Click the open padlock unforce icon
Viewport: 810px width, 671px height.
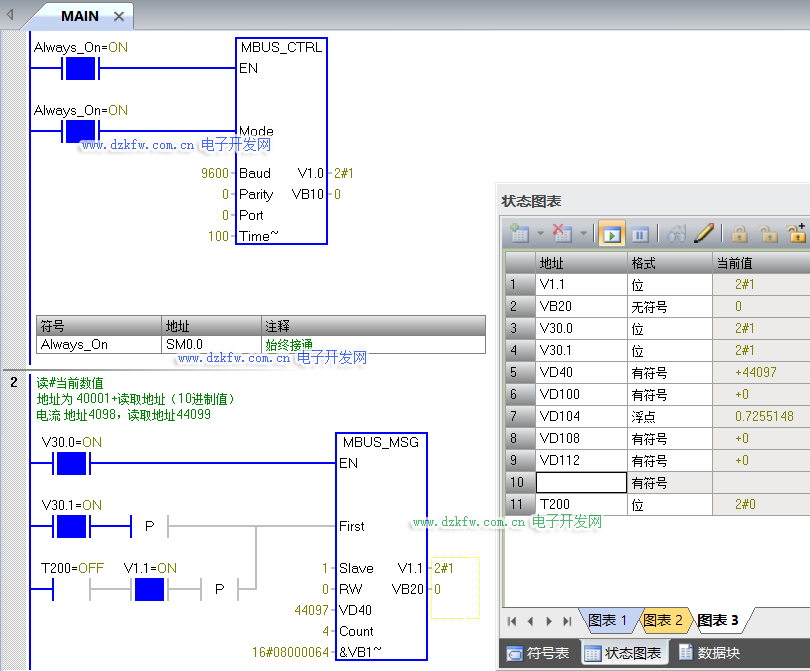768,234
